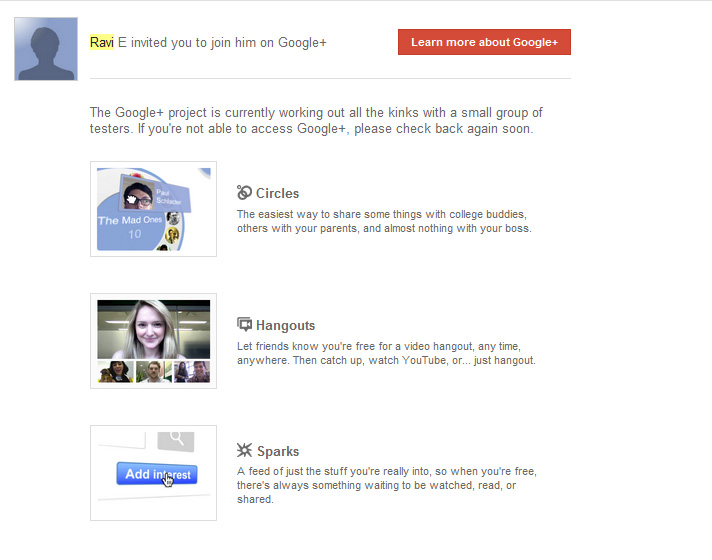Click the magnifier icon in Sparks thumbnail
Image resolution: width=712 pixels, height=560 pixels.
point(177,437)
